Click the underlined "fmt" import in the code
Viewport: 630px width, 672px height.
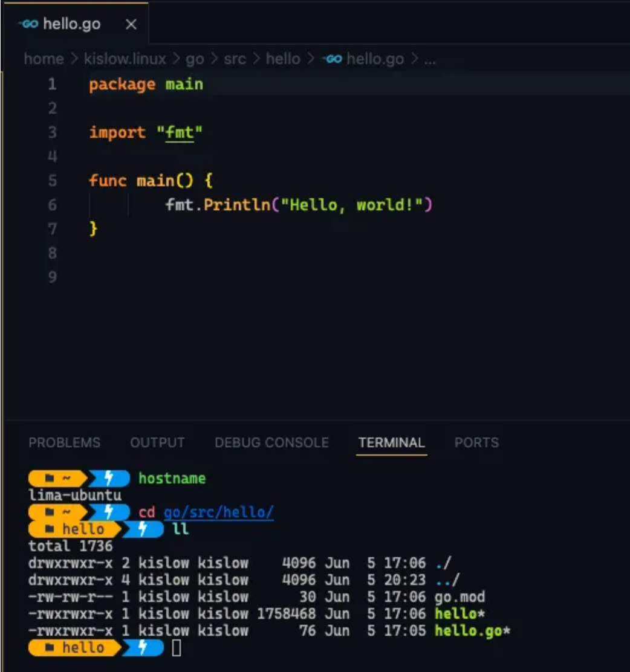coord(180,132)
